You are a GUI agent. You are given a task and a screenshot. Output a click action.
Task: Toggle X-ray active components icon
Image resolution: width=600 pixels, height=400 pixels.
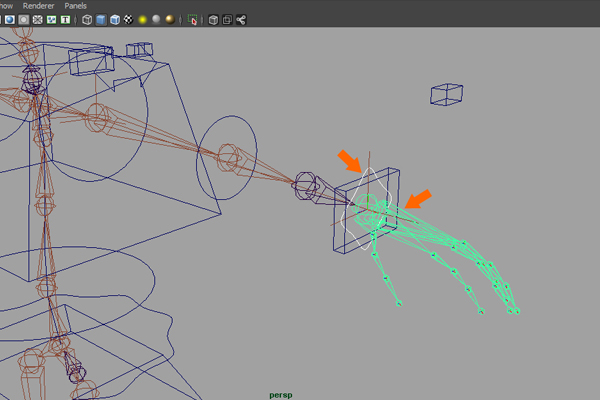click(x=227, y=20)
